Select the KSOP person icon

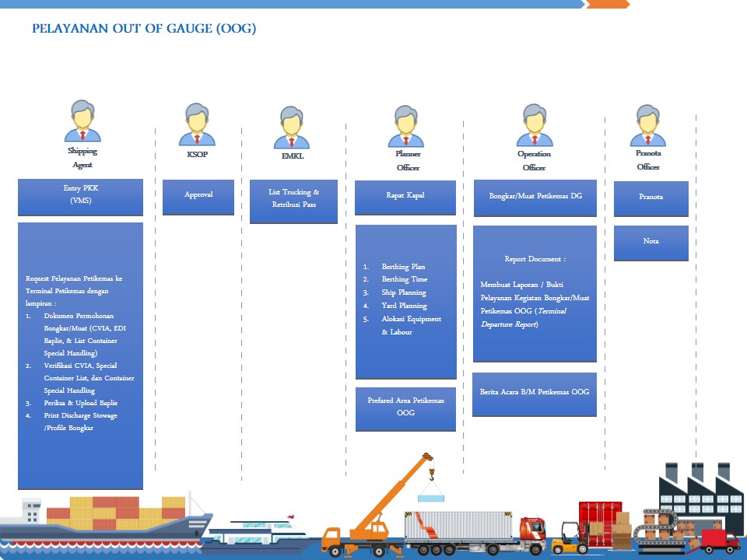[x=198, y=125]
